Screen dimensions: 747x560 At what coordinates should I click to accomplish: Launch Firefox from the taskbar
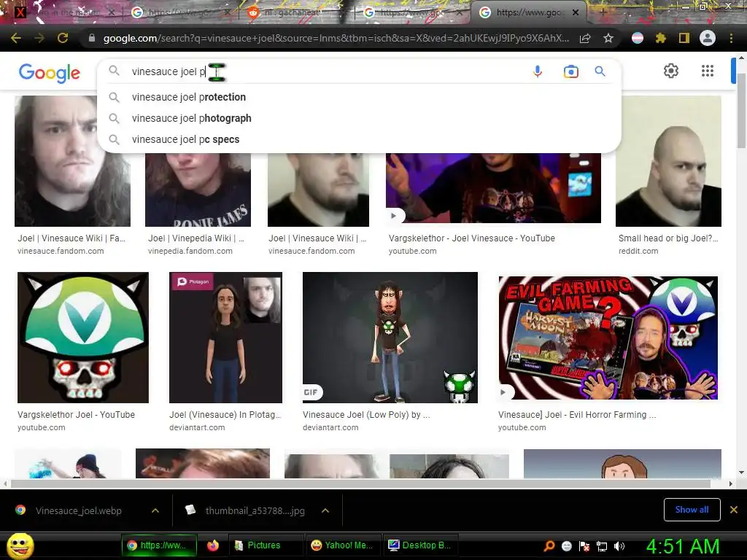pyautogui.click(x=213, y=545)
